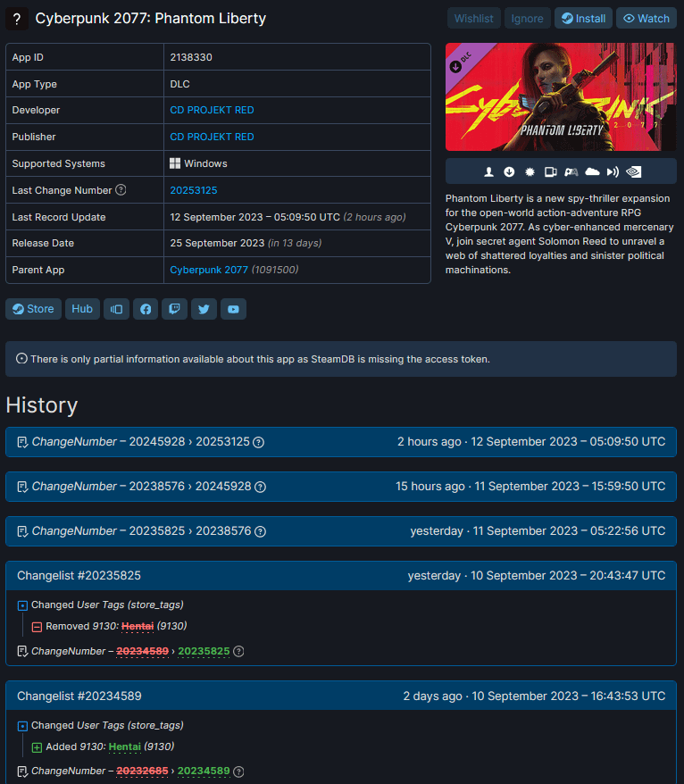Click green plus Added icon beside Hentai
684x784 pixels.
click(x=37, y=747)
